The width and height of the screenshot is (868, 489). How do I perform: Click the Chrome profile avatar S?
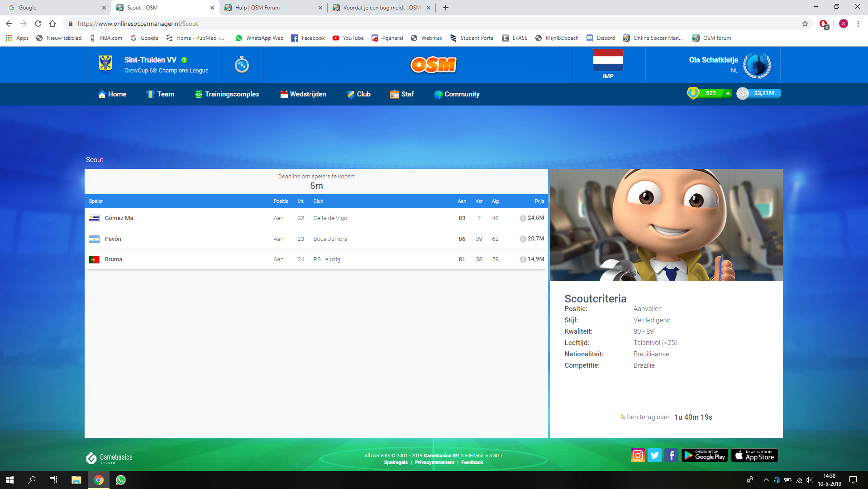click(843, 24)
